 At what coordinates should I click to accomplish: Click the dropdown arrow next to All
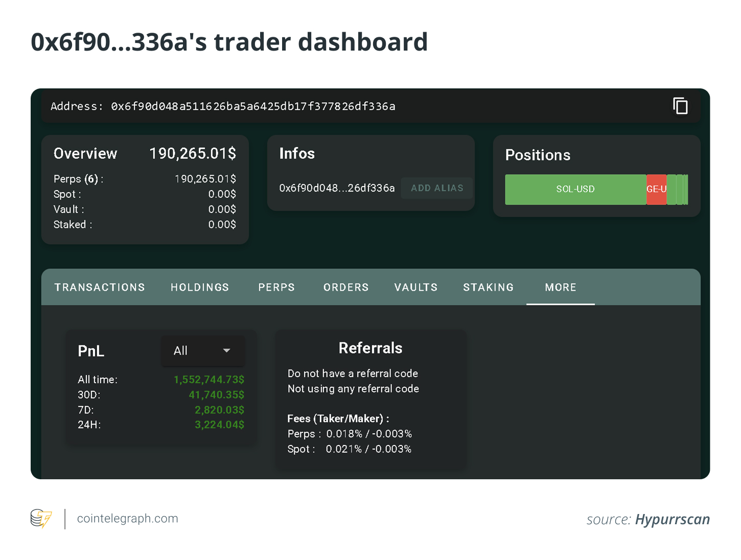click(x=226, y=351)
